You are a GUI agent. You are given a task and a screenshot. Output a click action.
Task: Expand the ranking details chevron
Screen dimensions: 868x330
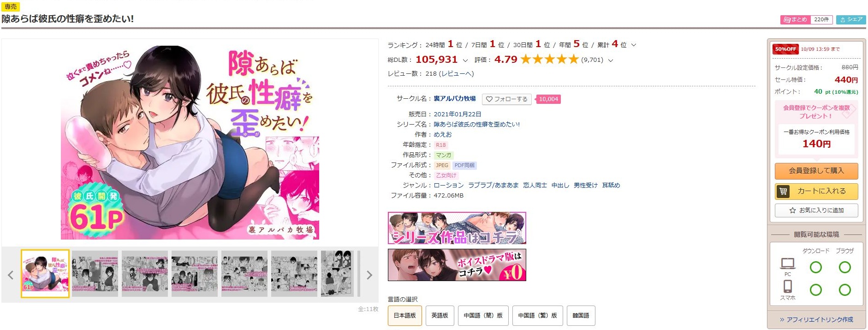[634, 45]
